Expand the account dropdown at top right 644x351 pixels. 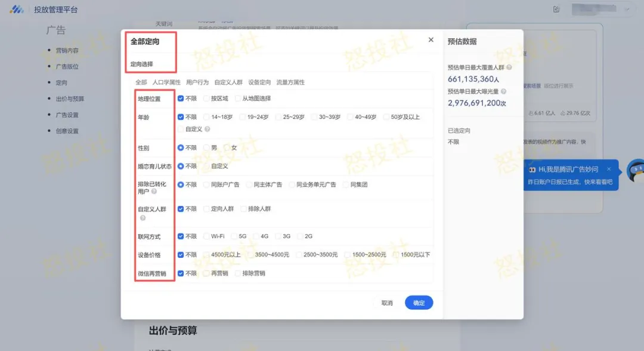click(x=626, y=9)
